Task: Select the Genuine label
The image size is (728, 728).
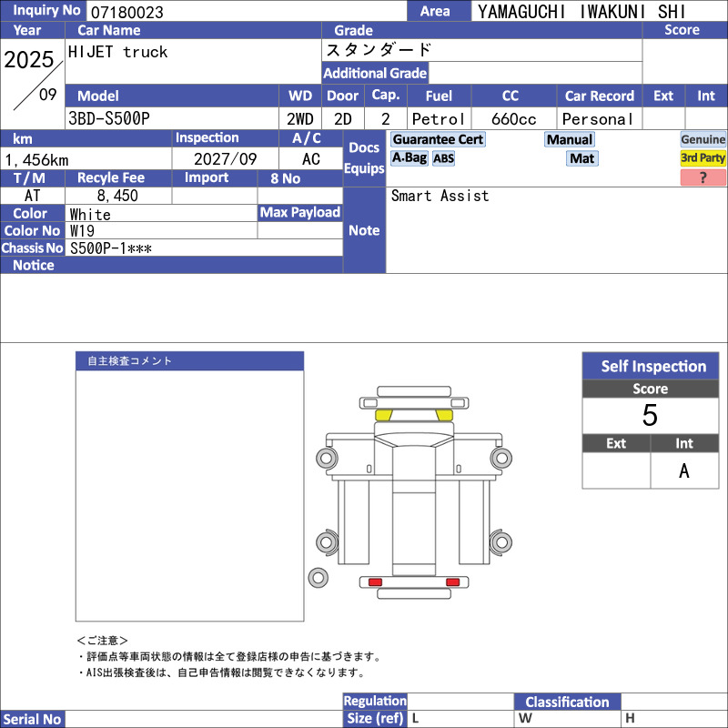Action: (x=703, y=139)
